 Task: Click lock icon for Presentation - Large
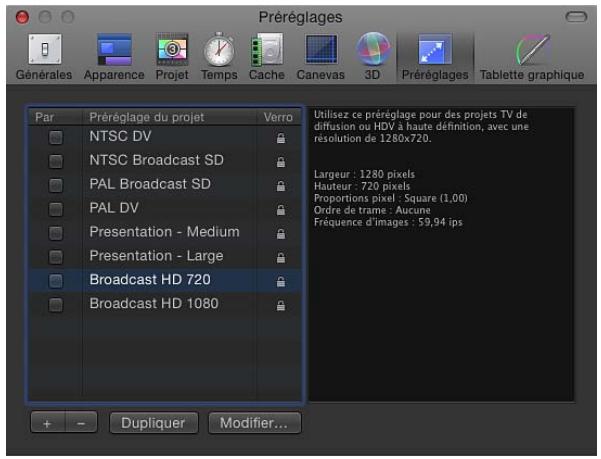click(x=281, y=257)
